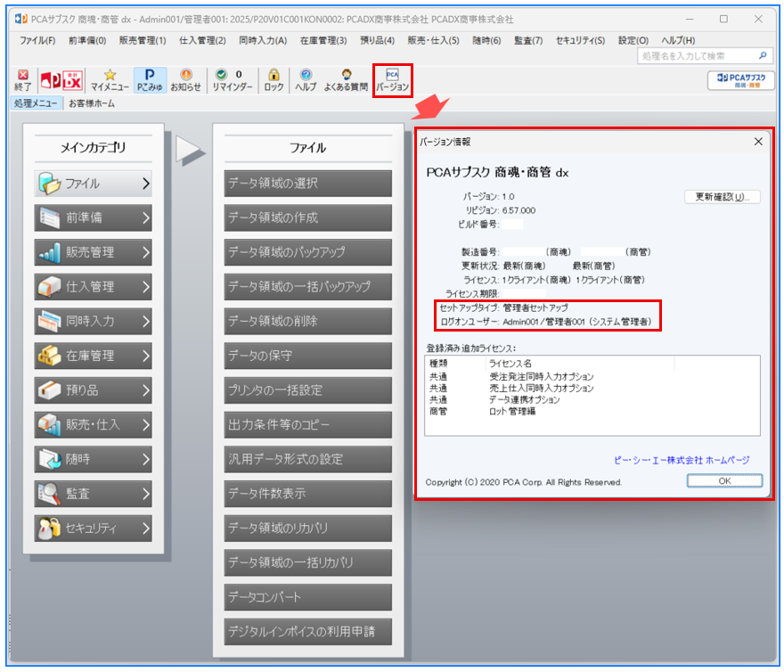784x672 pixels.
Task: Expand 販売管理 category chevron
Action: [x=145, y=253]
